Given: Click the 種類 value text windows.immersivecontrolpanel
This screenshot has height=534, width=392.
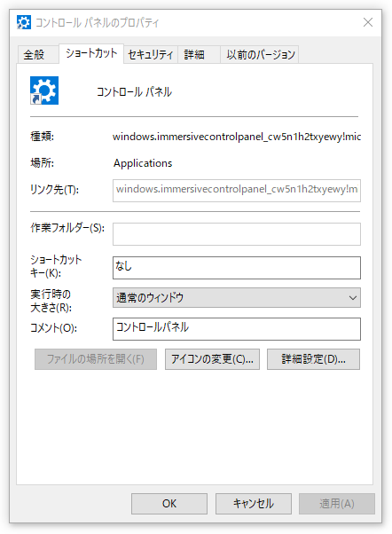Looking at the screenshot, I should (x=237, y=137).
